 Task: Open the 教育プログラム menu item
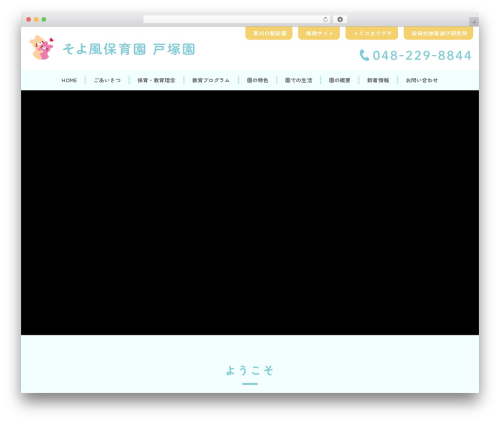(211, 80)
